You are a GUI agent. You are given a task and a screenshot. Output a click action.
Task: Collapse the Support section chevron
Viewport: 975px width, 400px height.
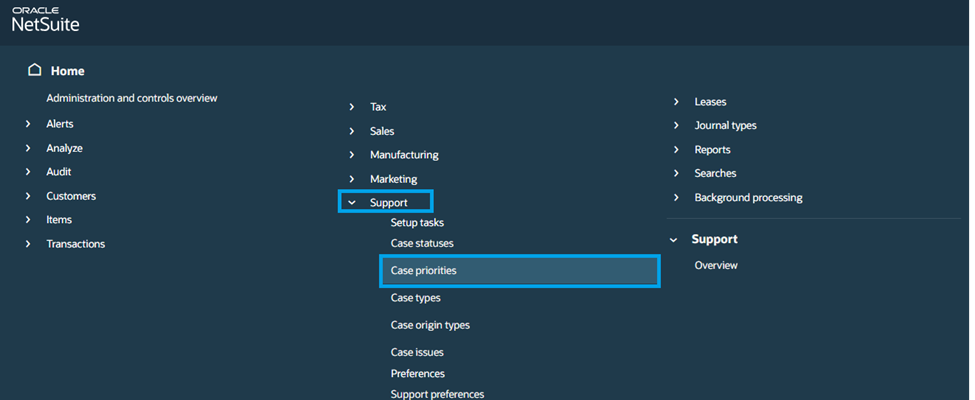(351, 203)
